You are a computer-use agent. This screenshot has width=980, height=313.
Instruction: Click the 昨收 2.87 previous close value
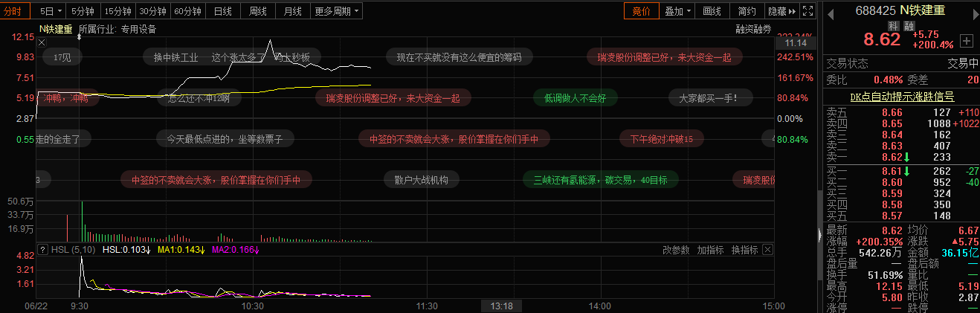coord(968,297)
